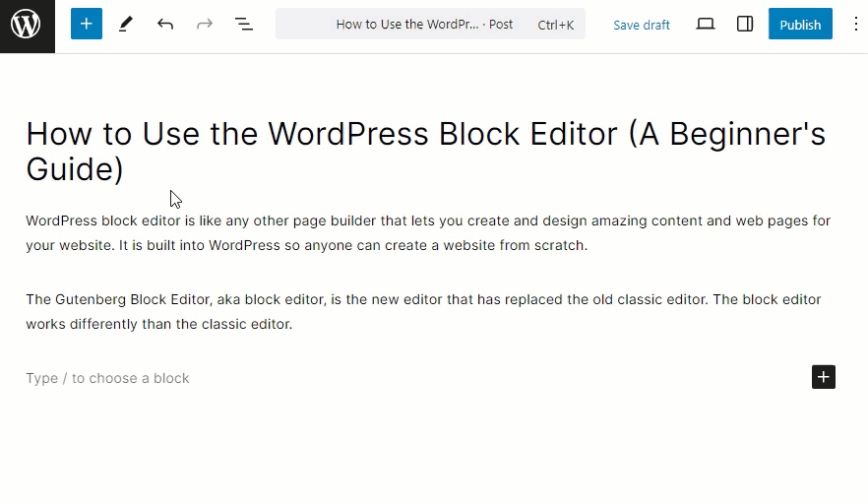Open the three-dot Options menu

pos(856,24)
